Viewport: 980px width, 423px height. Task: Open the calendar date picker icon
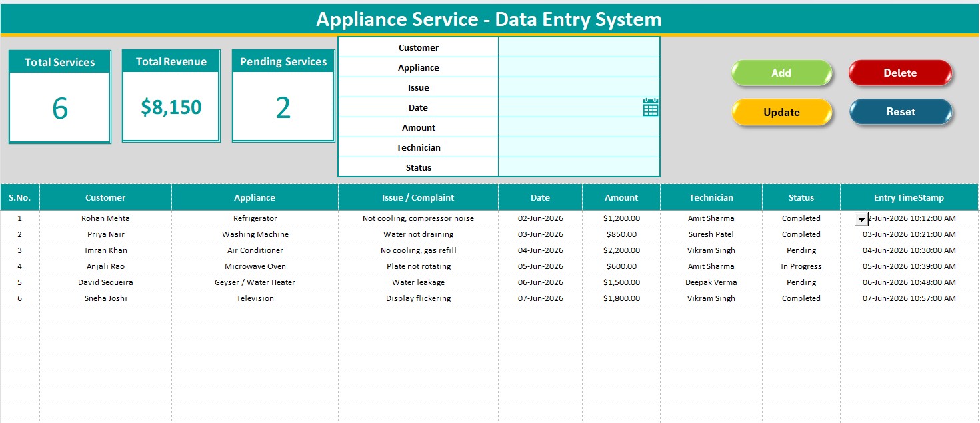tap(651, 107)
